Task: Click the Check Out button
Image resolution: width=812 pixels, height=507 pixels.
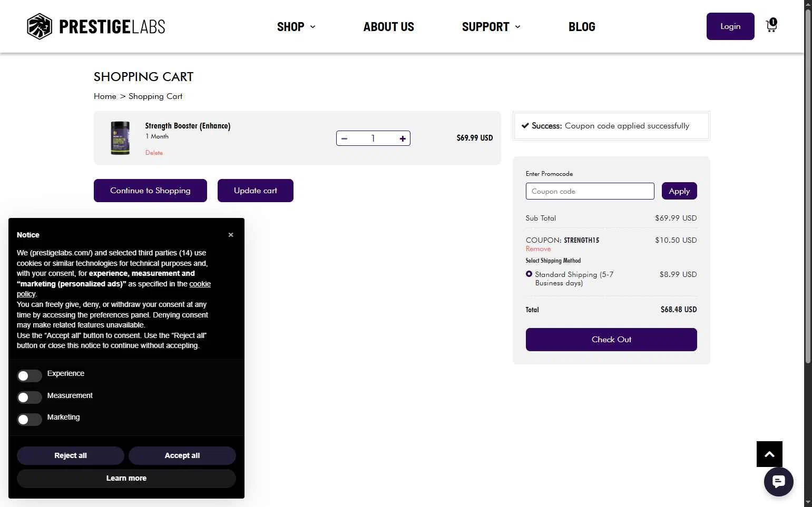Action: coord(611,340)
